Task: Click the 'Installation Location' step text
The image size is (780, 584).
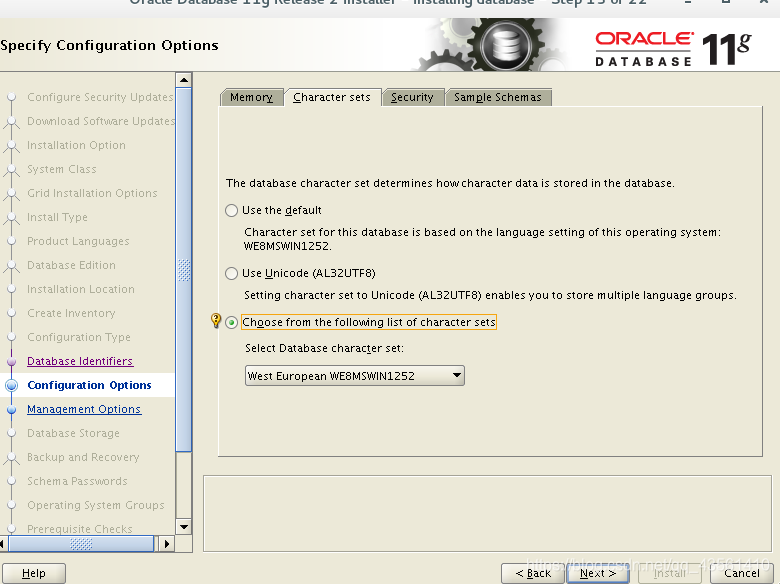Action: coord(81,289)
